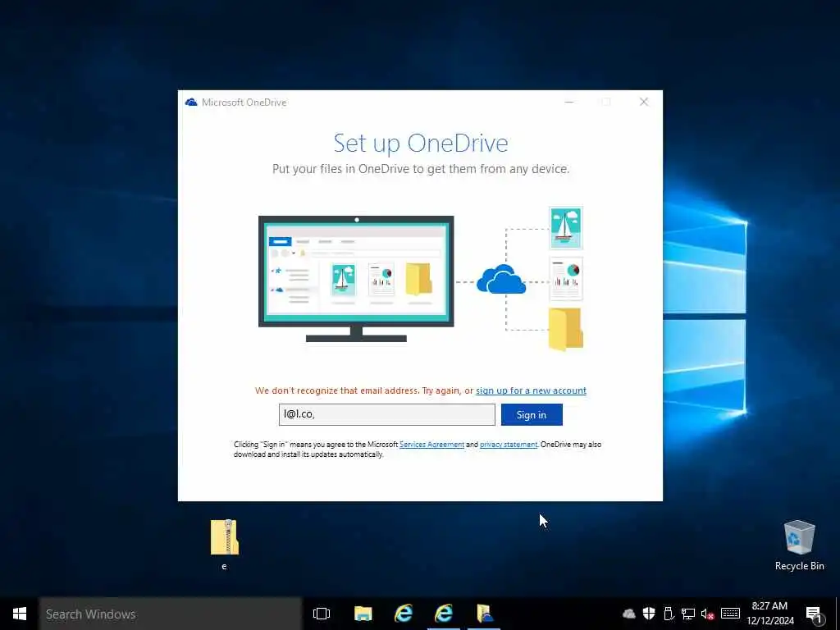Click the "Set up OneDrive" heading
This screenshot has width=840, height=630.
[421, 144]
